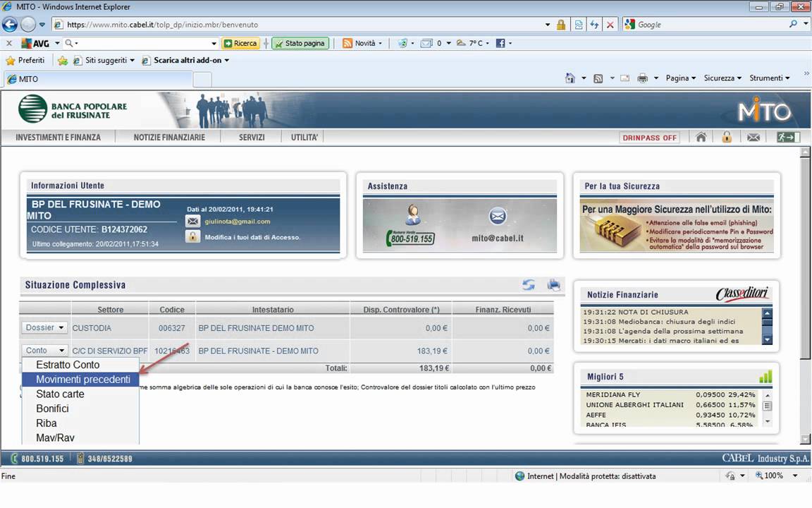This screenshot has height=508, width=812.
Task: Click the Banca Popolare del Frusinate logo
Action: click(x=73, y=109)
